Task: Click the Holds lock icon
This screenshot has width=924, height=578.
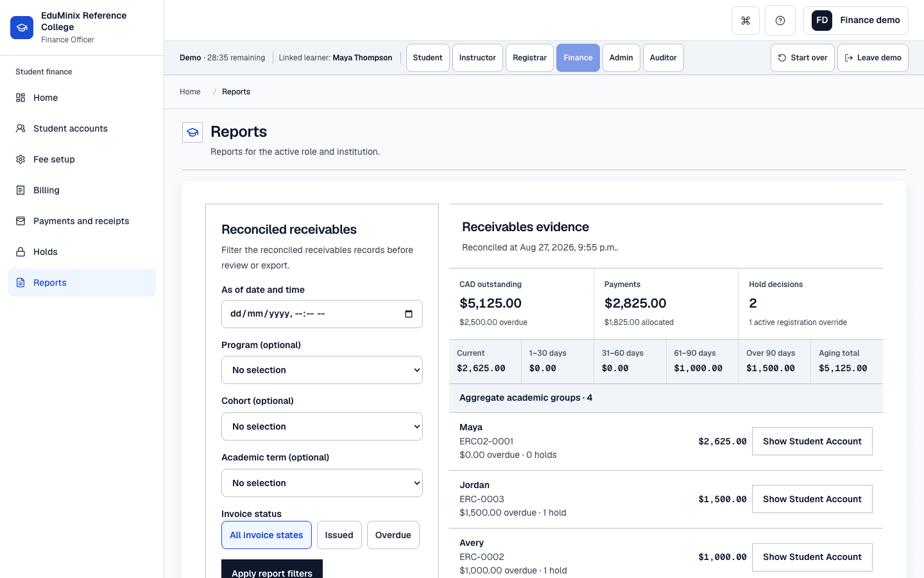Action: [21, 252]
